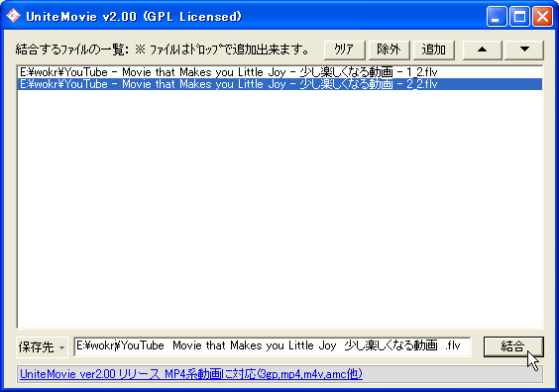This screenshot has width=559, height=392.
Task: Clear the file list with クリア button
Action: click(344, 49)
